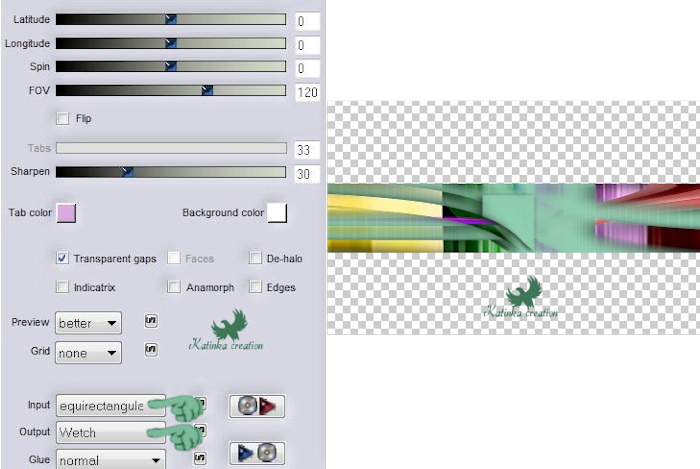
Task: Turn on the De-halo checkbox
Action: (256, 258)
